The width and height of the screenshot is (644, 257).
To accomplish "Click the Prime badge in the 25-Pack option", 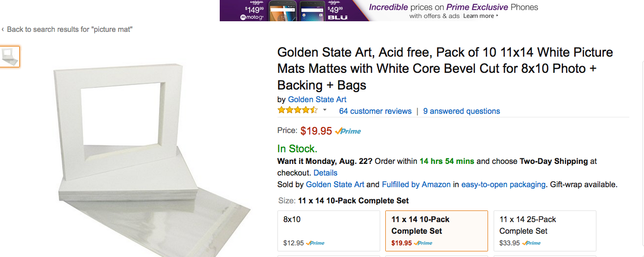I will tap(531, 243).
